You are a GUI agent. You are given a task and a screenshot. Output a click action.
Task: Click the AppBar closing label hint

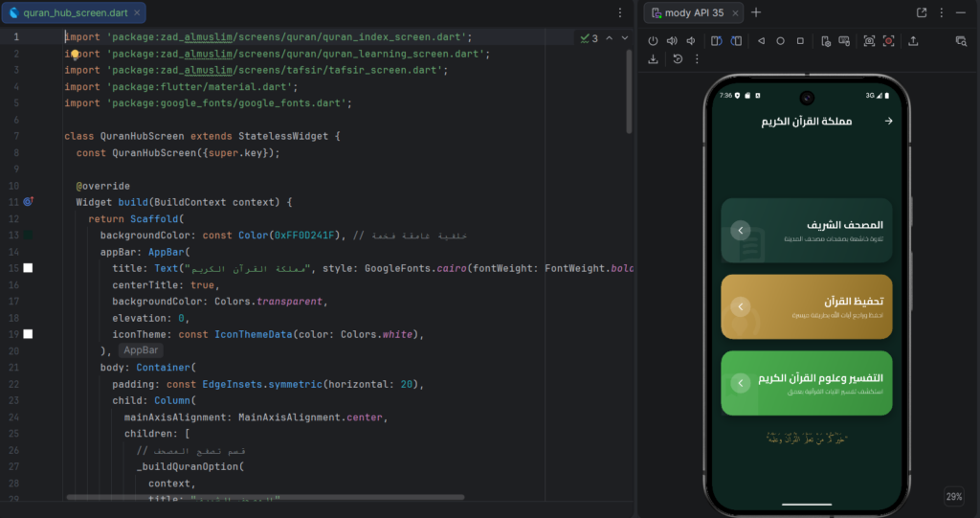(x=141, y=350)
